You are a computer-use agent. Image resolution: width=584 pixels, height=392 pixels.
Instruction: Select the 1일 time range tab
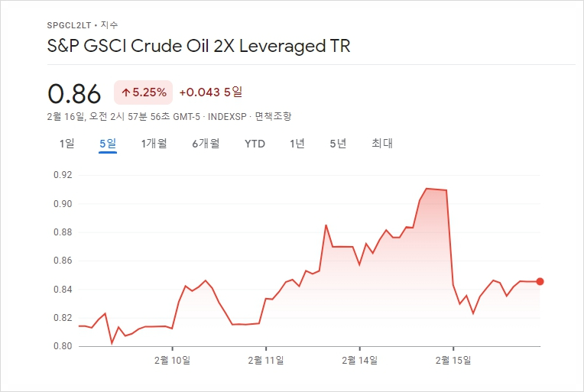(x=67, y=144)
